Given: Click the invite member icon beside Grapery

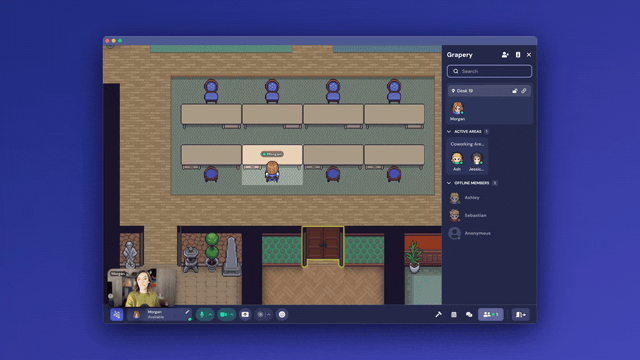Looking at the screenshot, I should [x=505, y=55].
